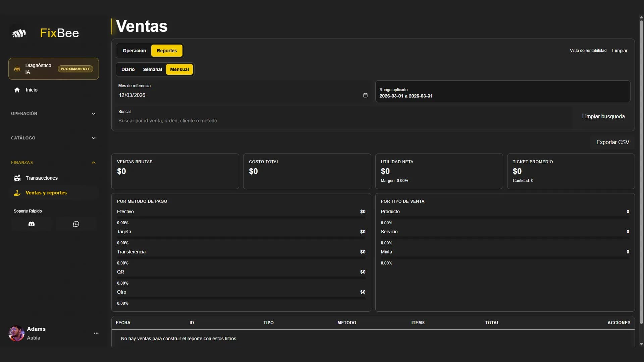Expand the Catálogo sidebar section
644x362 pixels.
pos(94,138)
